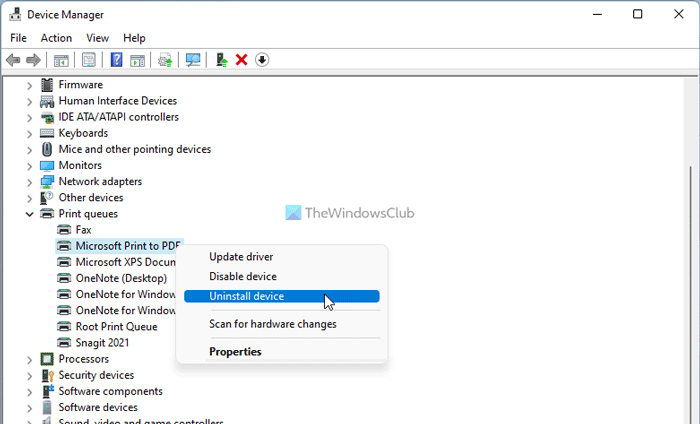Screen dimensions: 700x424
Task: Click the Update driver software toolbar icon
Action: click(x=165, y=60)
